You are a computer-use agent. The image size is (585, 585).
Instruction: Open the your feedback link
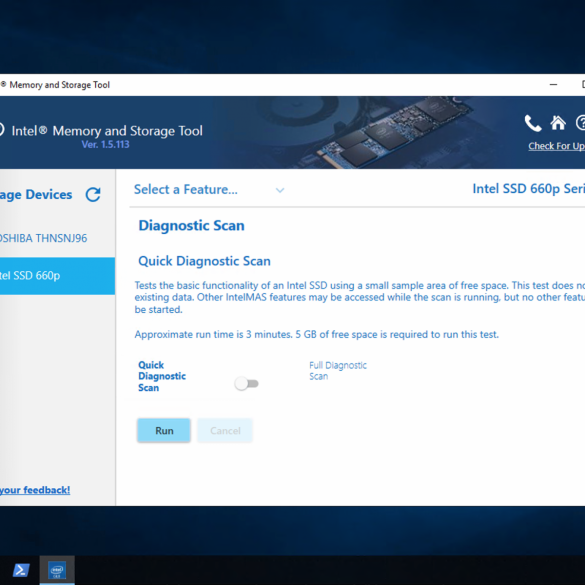[x=35, y=490]
